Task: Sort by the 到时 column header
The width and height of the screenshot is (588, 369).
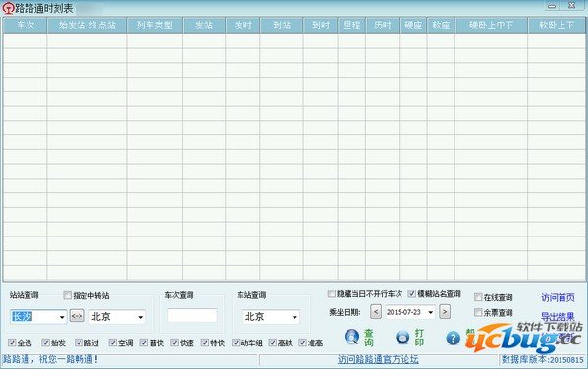Action: [x=321, y=26]
